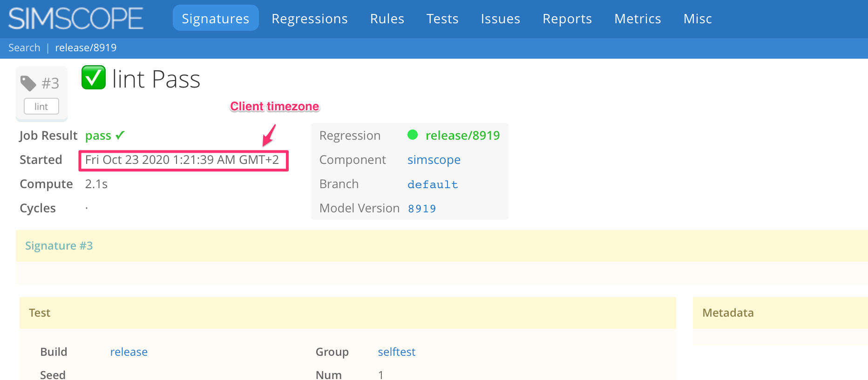Click the 'Model Version' label
Image resolution: width=868 pixels, height=380 pixels.
pyautogui.click(x=359, y=208)
